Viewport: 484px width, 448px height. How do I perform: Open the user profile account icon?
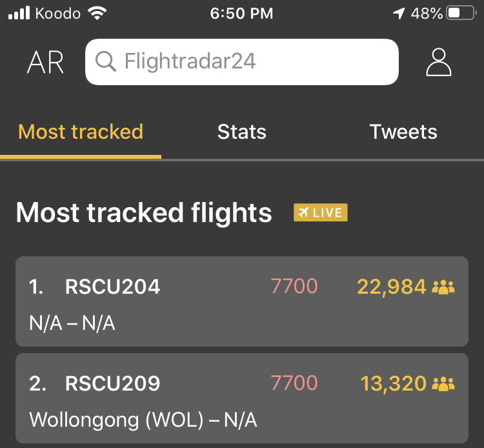[439, 62]
